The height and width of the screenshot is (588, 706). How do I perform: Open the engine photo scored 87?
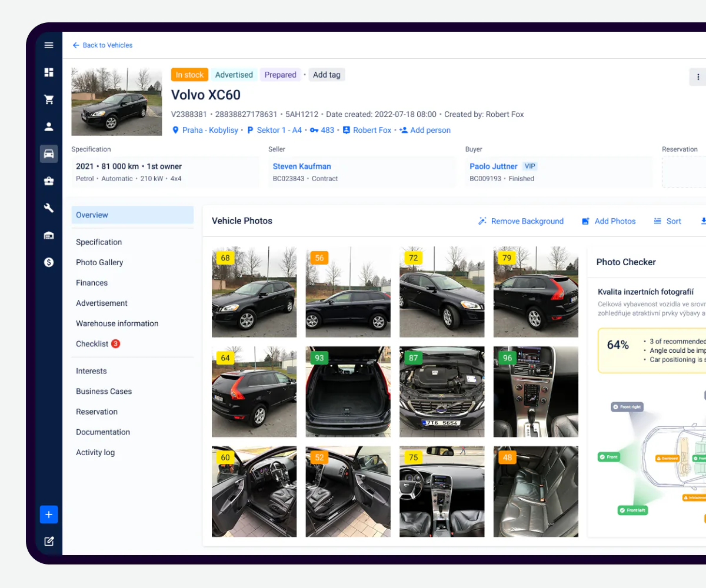442,392
